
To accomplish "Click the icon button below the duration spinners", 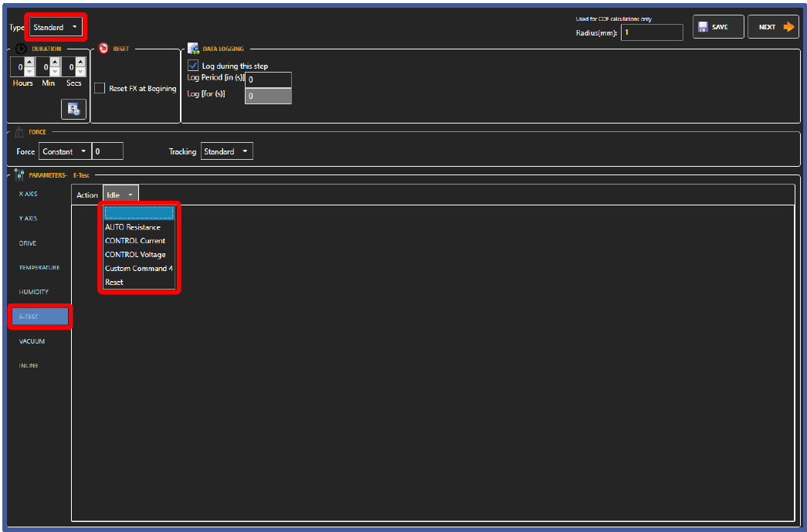I will [x=73, y=109].
